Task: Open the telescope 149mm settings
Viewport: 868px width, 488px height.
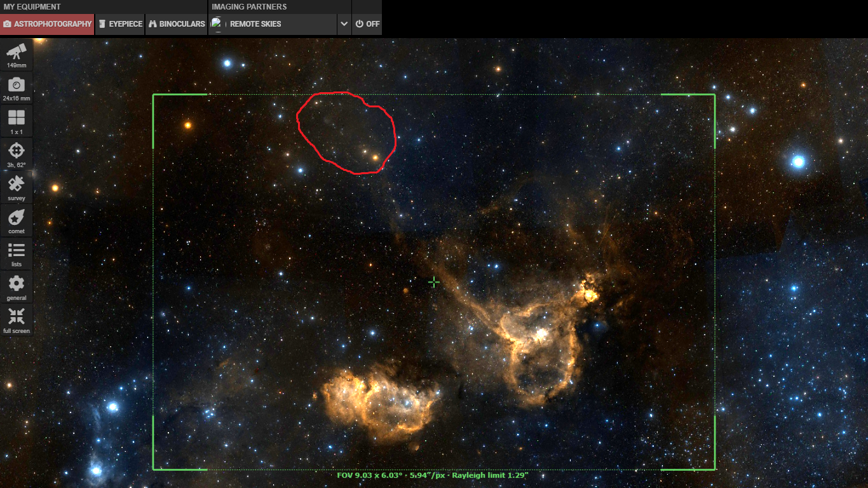Action: (x=17, y=55)
